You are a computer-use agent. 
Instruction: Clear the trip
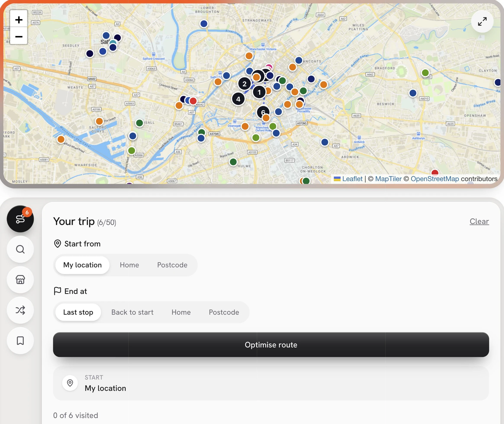479,221
